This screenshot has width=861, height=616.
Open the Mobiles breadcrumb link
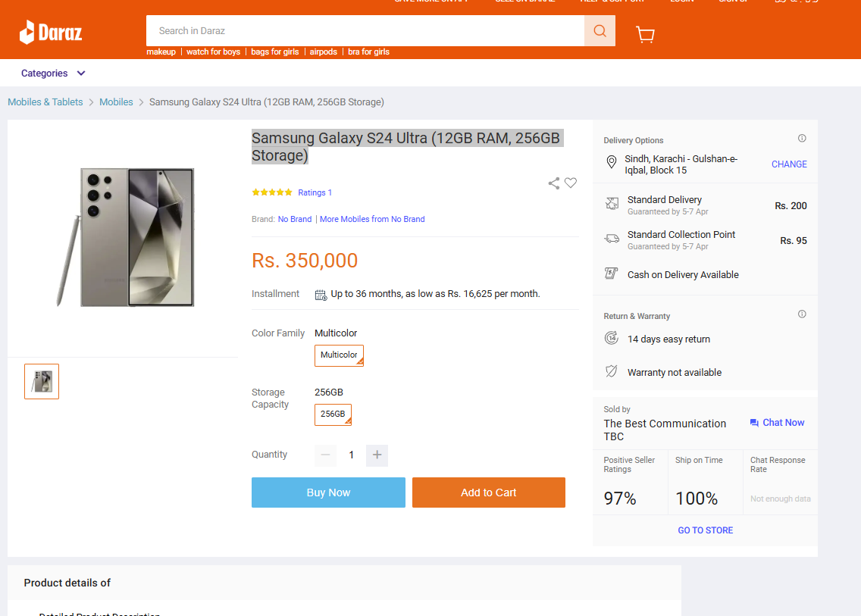tap(116, 102)
